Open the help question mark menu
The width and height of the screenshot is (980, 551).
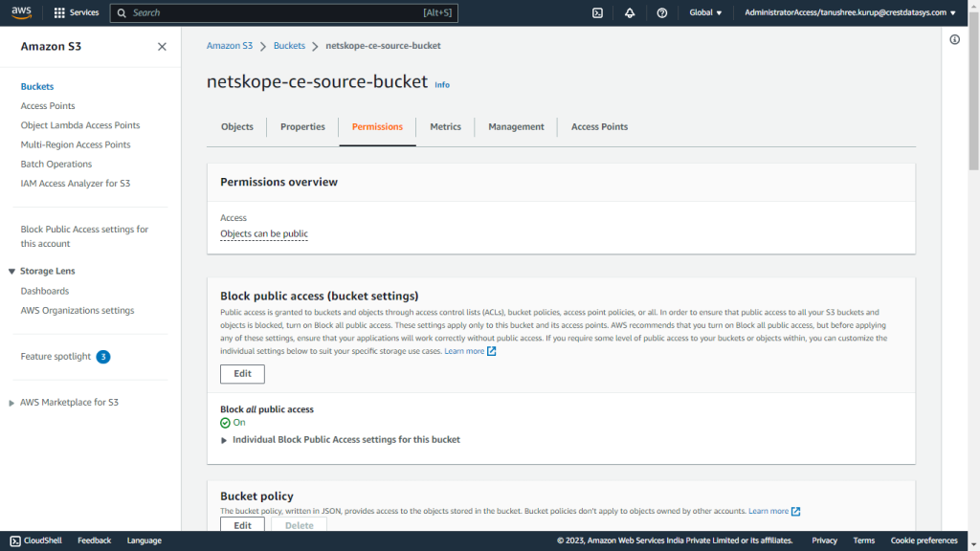point(662,12)
